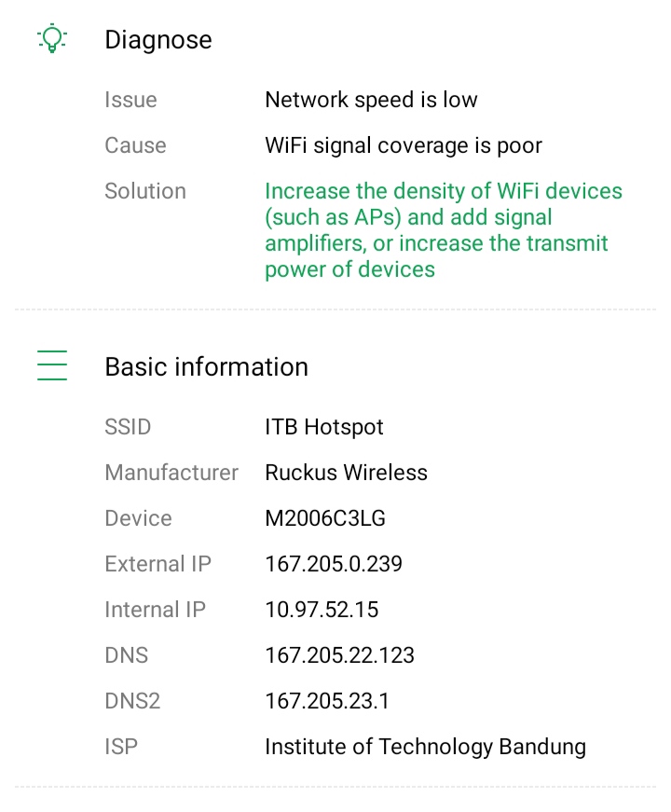Click the Manufacturer label
Viewport: 671px width, 812px height.
pos(171,473)
